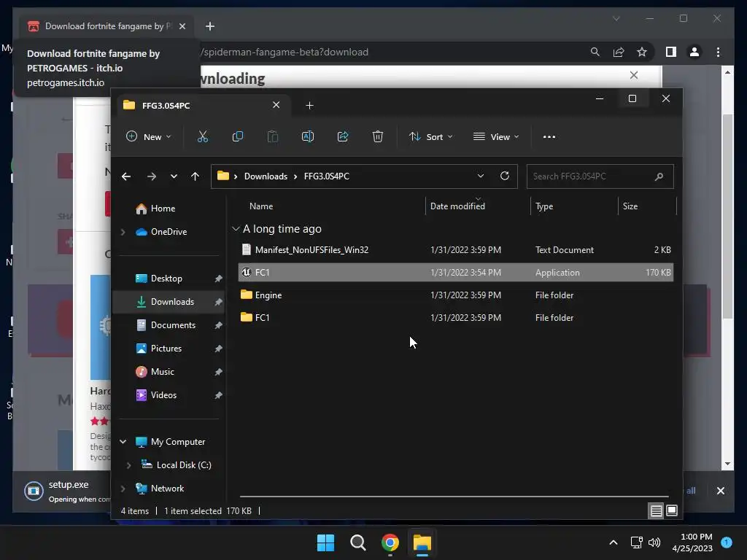Close the FFG3.0S4PC Explorer tab

pyautogui.click(x=276, y=105)
